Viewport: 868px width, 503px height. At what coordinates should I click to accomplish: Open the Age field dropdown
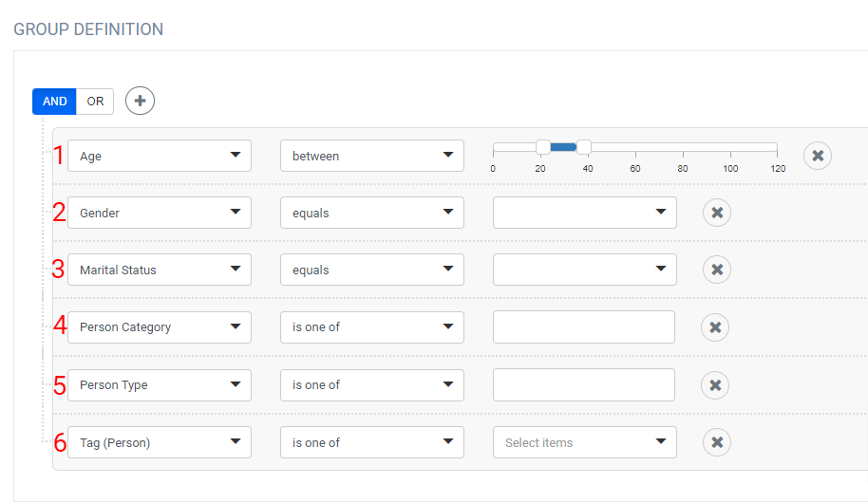tap(160, 156)
